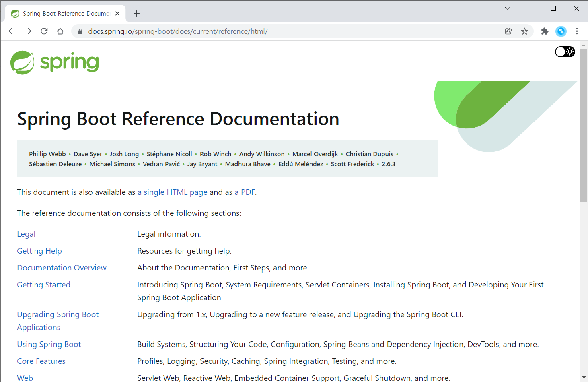Click 'Build Systems, Structuring Your Code' description
This screenshot has height=382, width=588.
pyautogui.click(x=338, y=345)
